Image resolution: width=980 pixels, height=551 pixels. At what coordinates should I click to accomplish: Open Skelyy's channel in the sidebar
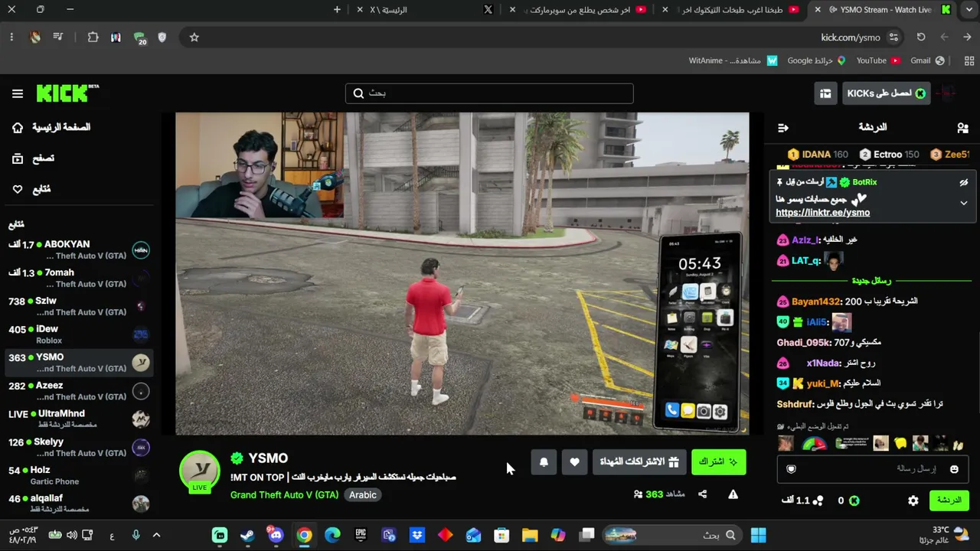(79, 448)
